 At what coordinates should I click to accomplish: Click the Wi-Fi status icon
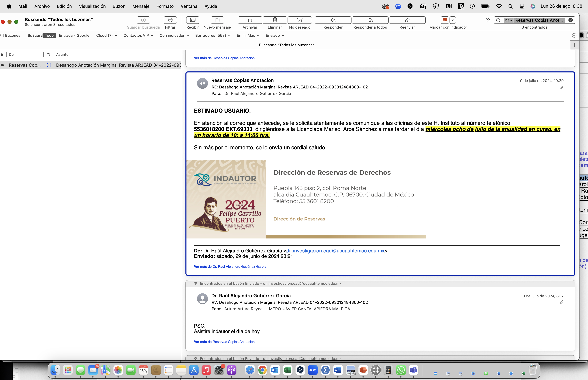(499, 6)
